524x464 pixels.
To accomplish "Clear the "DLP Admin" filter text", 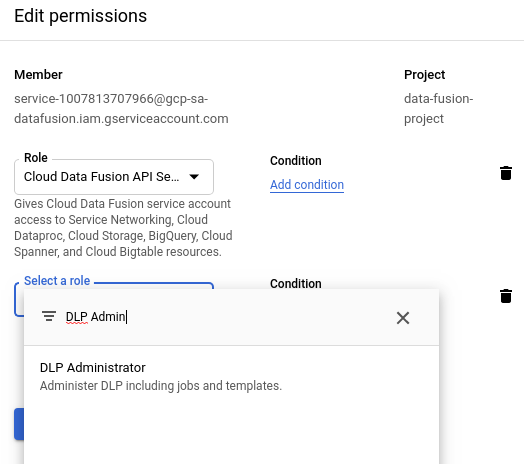I will (403, 318).
